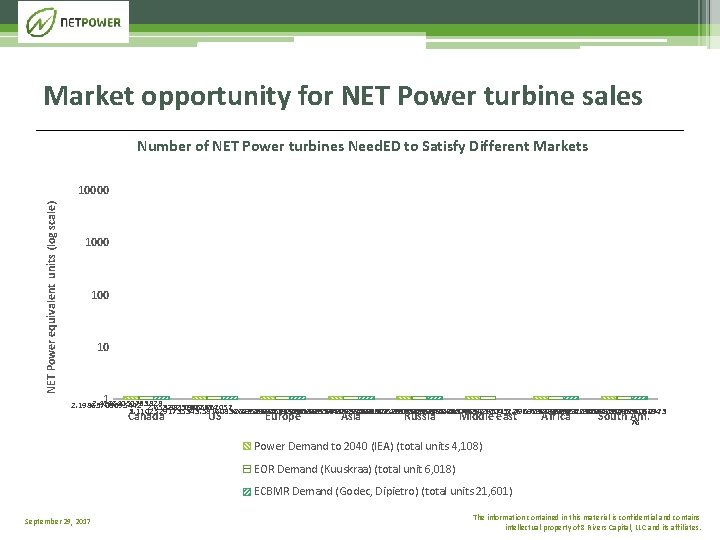The height and width of the screenshot is (540, 720).
Task: Click the 10 y-axis tick label
Action: (x=103, y=347)
